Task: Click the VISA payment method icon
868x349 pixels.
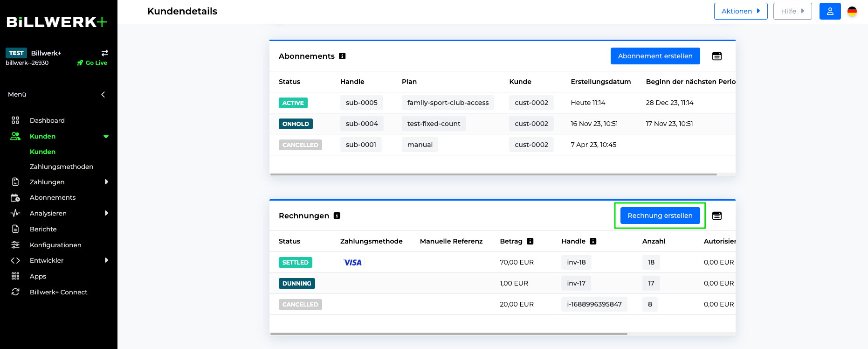Action: 352,262
